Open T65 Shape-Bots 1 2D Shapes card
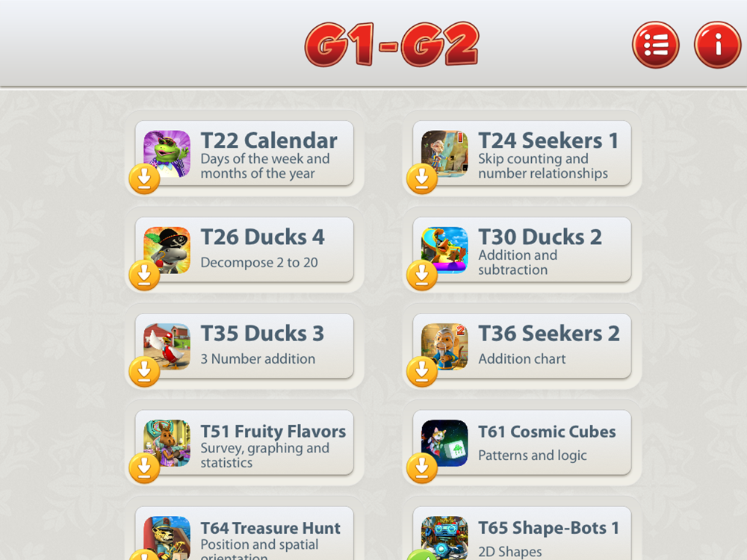747x560 pixels. click(522, 533)
